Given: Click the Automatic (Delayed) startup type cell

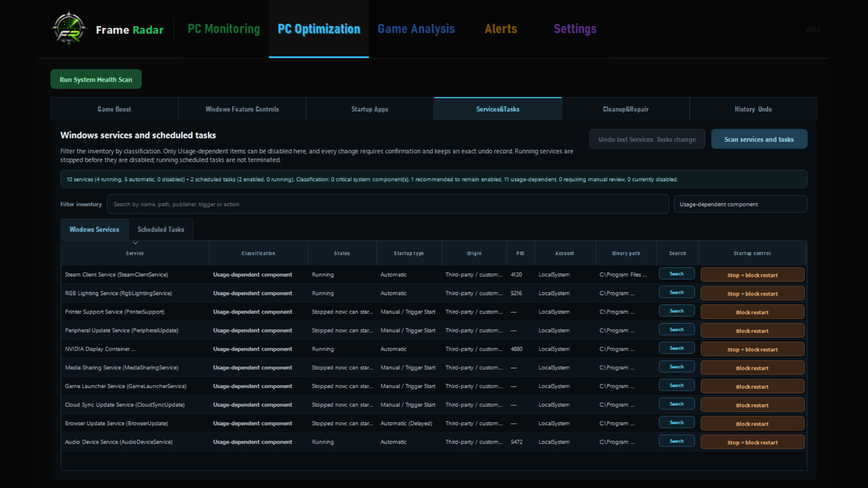Looking at the screenshot, I should coord(406,423).
